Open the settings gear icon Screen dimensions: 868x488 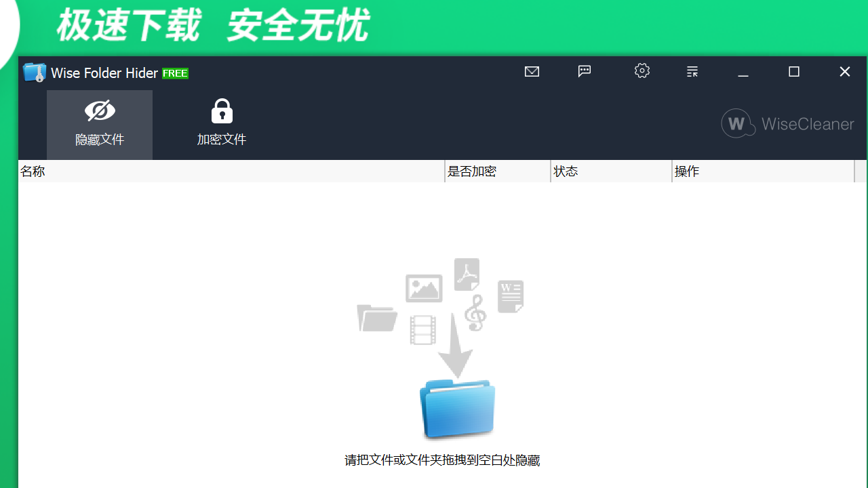click(642, 71)
